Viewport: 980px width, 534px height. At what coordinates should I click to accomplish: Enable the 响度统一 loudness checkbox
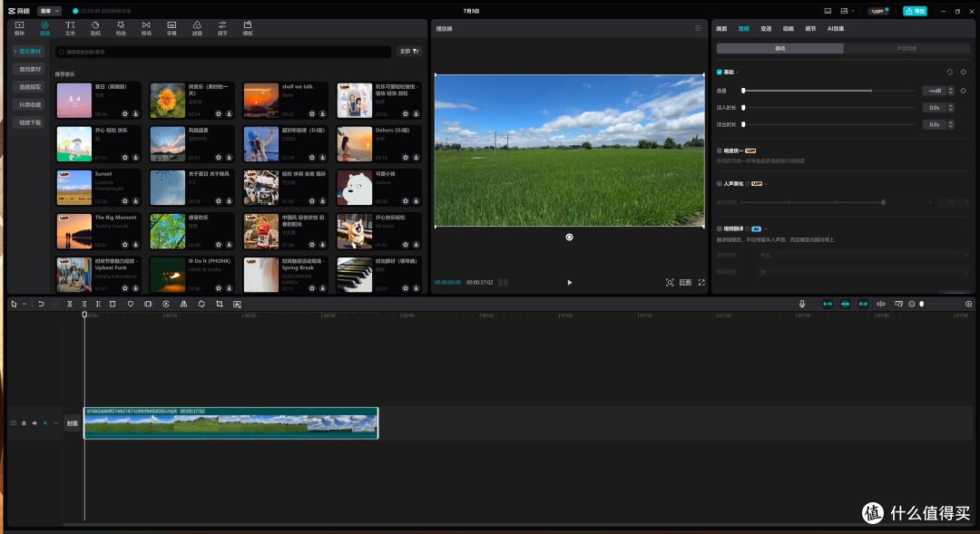click(720, 150)
